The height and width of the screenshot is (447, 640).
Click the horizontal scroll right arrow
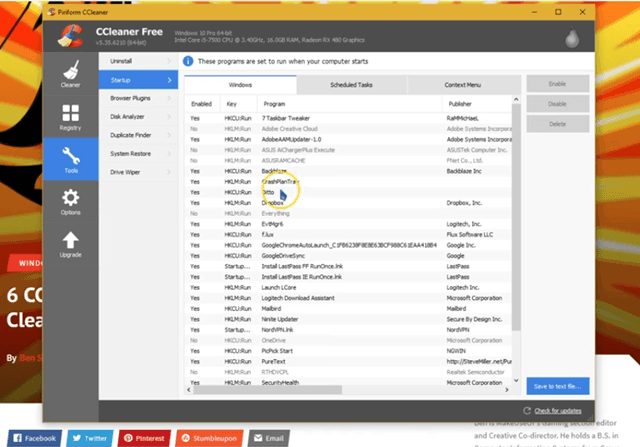pos(507,390)
